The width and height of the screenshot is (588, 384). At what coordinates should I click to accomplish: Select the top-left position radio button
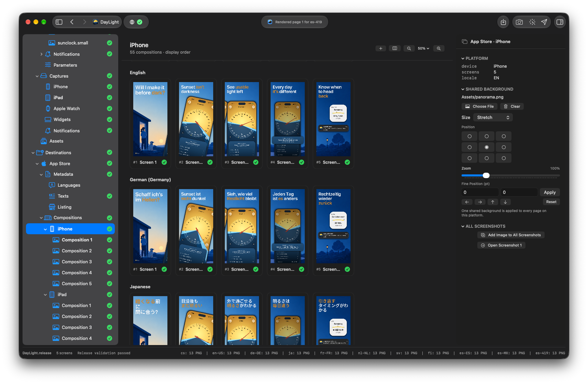469,136
